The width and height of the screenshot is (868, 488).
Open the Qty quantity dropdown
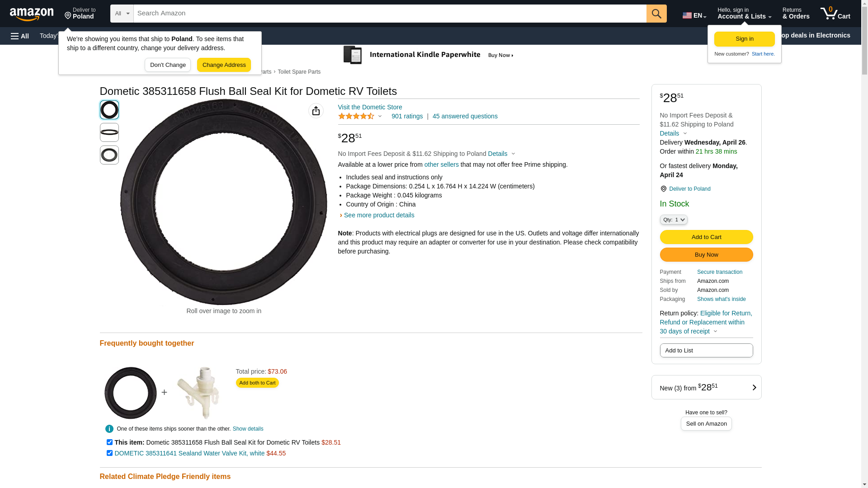674,220
